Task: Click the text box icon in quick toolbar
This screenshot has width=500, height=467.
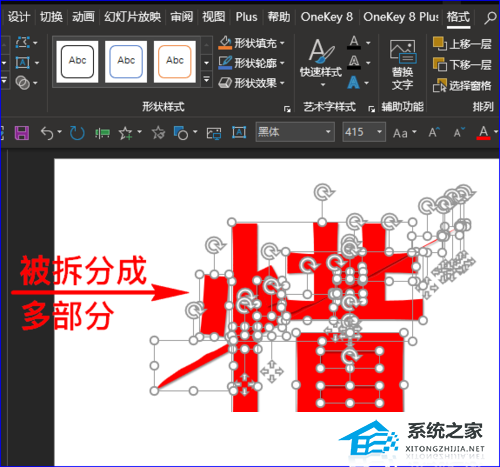Action: tap(239, 133)
